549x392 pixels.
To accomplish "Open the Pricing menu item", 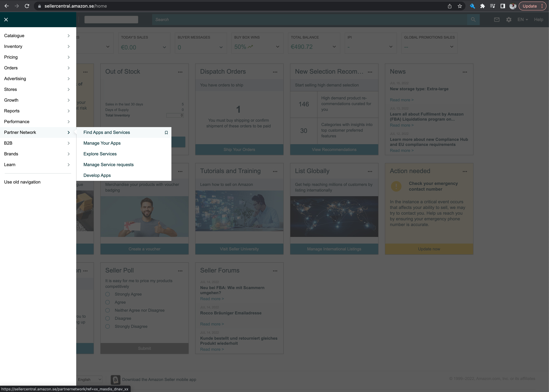I will 38,57.
